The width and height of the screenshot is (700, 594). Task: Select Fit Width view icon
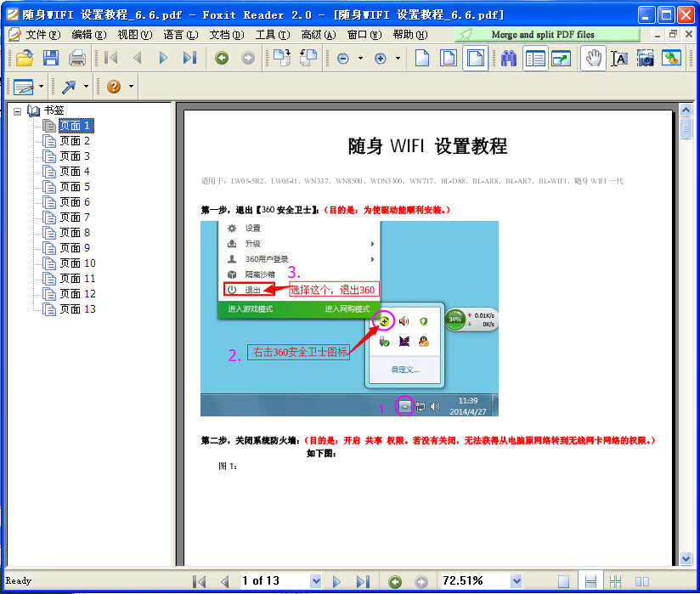pos(476,58)
